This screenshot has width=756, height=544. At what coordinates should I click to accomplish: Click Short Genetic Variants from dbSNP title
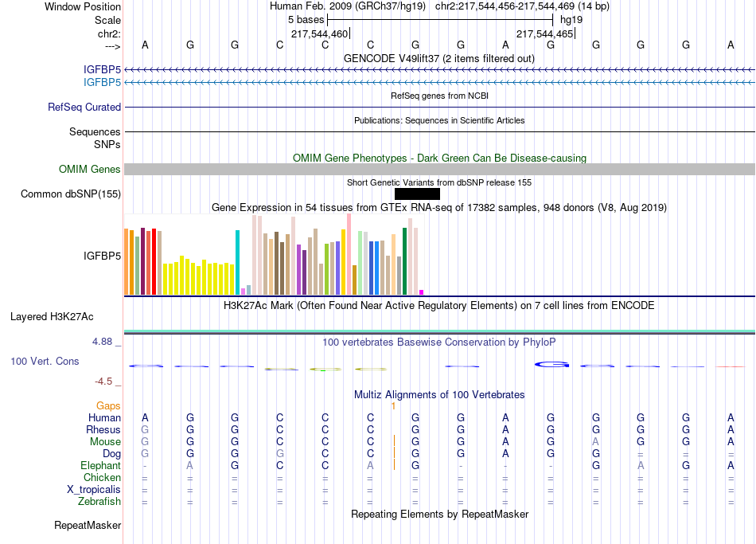click(x=439, y=182)
